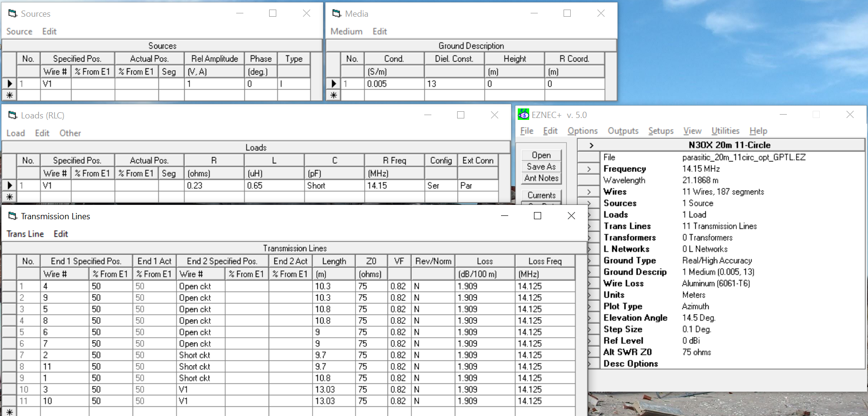Viewport: 868px width, 416px height.
Task: Select the current row arrow in Loads table
Action: coord(10,185)
